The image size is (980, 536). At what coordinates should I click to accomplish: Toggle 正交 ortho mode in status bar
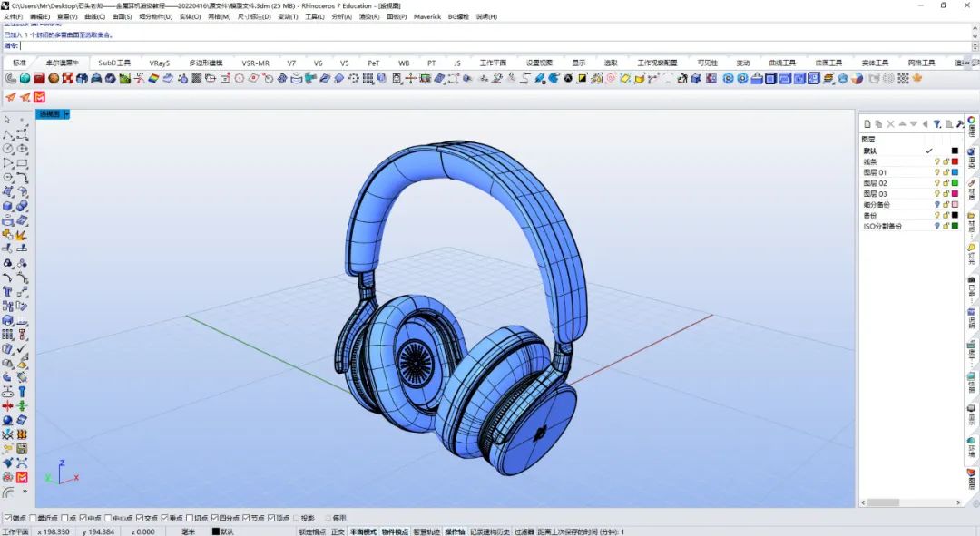click(x=338, y=531)
